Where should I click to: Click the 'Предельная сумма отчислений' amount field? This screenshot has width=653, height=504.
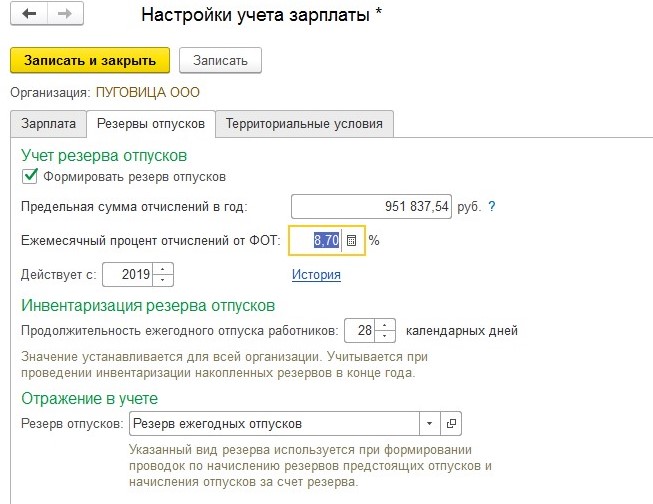pyautogui.click(x=371, y=207)
